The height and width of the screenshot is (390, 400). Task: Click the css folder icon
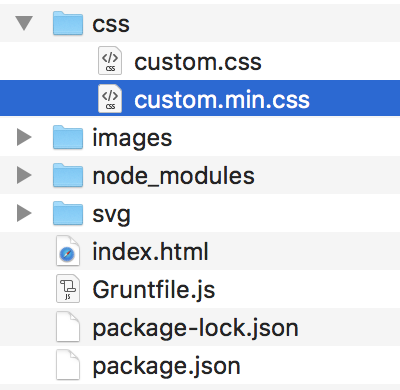click(x=68, y=23)
